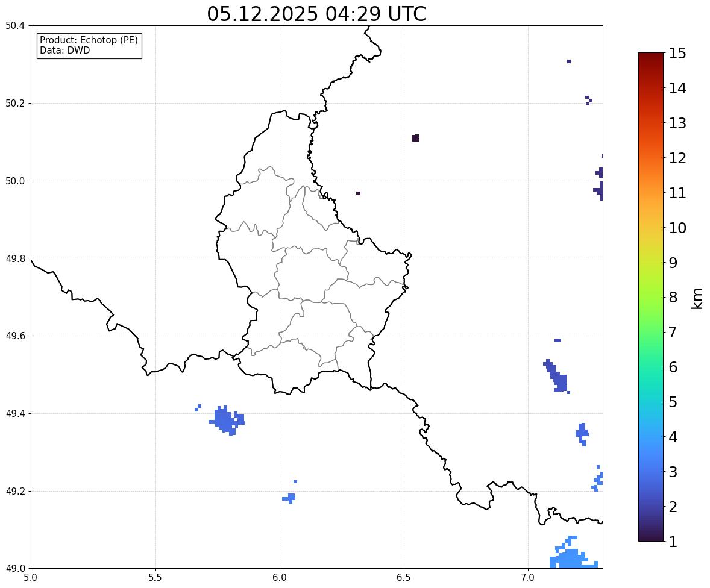The image size is (710, 588).
Task: Click latitude axis label 49.2
Action: pos(15,491)
